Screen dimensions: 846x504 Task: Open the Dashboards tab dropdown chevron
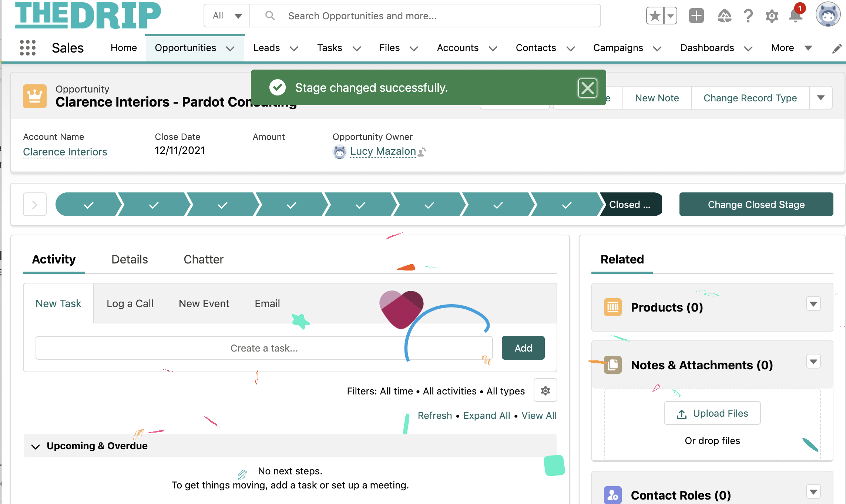point(748,48)
